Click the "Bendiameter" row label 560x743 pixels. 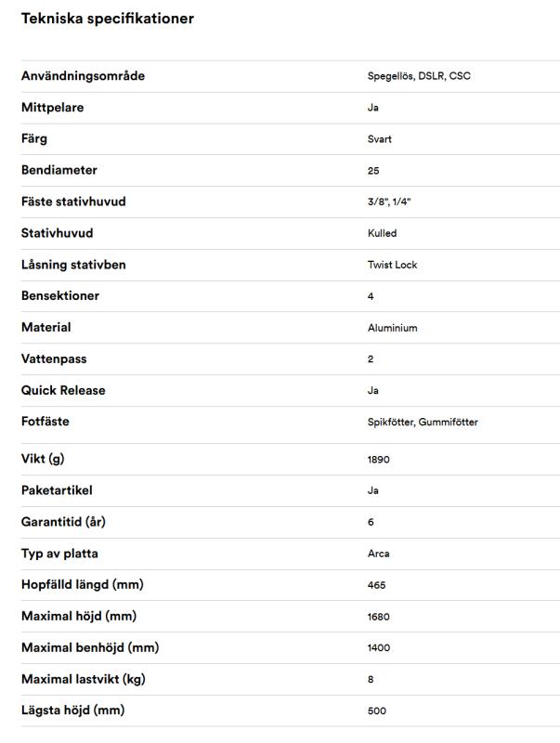tap(59, 171)
